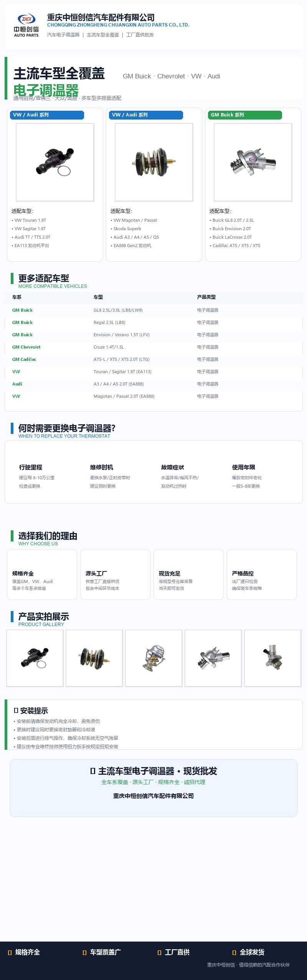This screenshot has width=307, height=980.
Task: Click the 'Audi TT / TTS 2.0T' list item
Action: pyautogui.click(x=33, y=237)
